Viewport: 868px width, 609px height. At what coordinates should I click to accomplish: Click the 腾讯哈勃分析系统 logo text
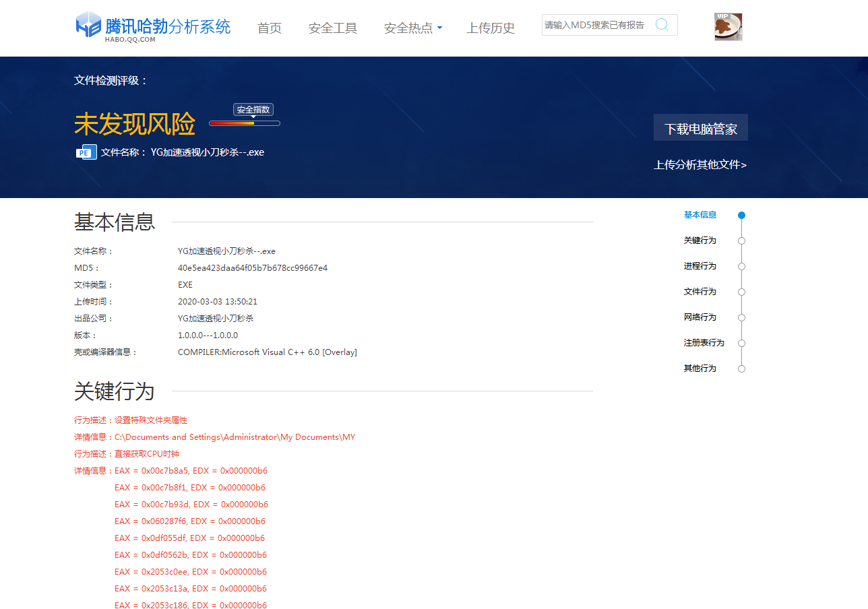coord(168,26)
